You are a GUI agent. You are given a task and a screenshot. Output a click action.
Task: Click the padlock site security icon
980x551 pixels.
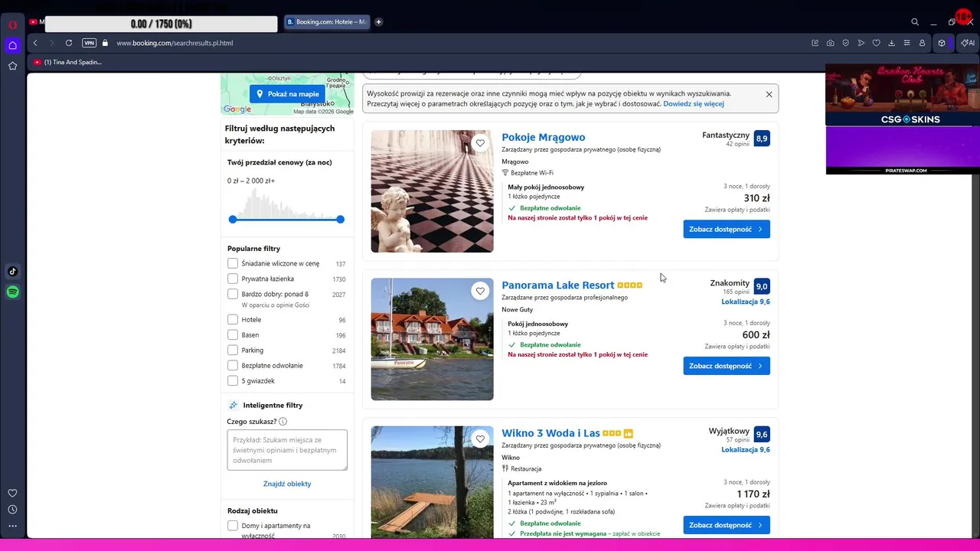point(105,43)
